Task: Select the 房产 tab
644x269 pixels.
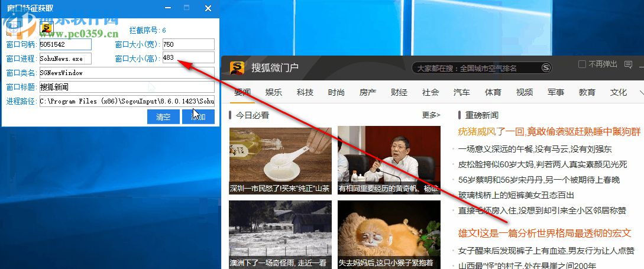Action: 368,92
